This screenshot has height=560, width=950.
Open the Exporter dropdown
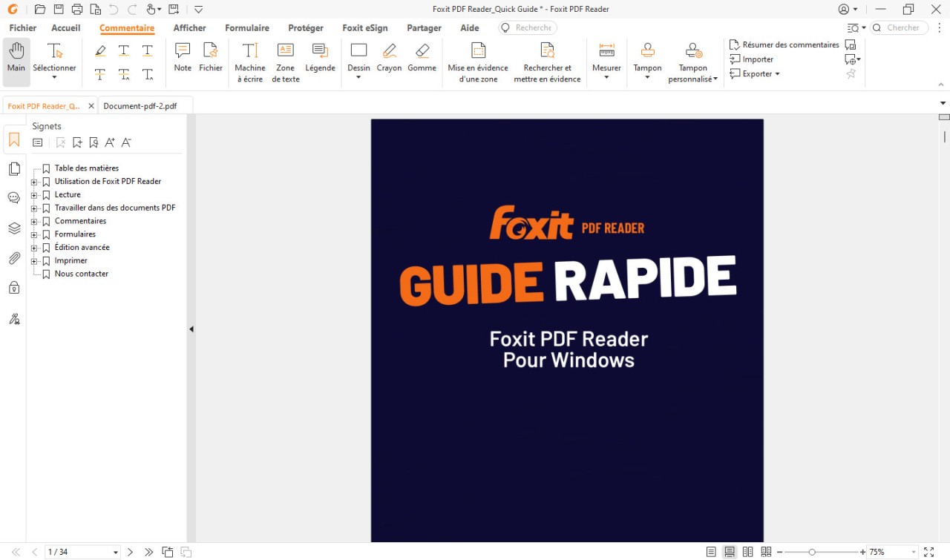point(755,73)
